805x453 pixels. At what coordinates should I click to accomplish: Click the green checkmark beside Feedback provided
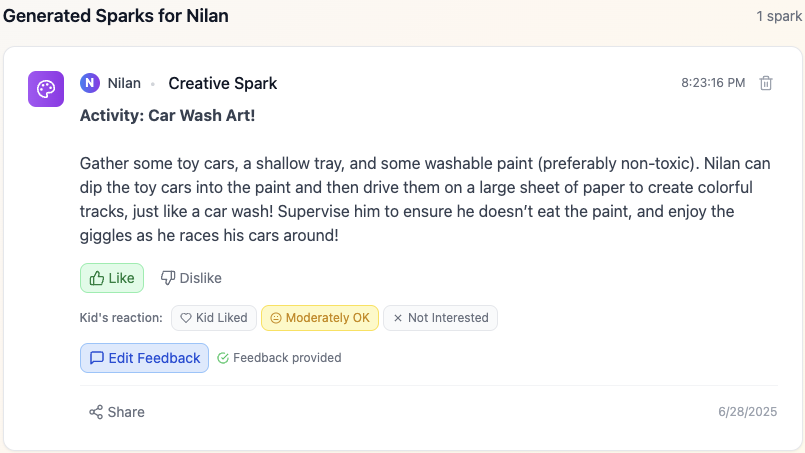click(x=223, y=358)
